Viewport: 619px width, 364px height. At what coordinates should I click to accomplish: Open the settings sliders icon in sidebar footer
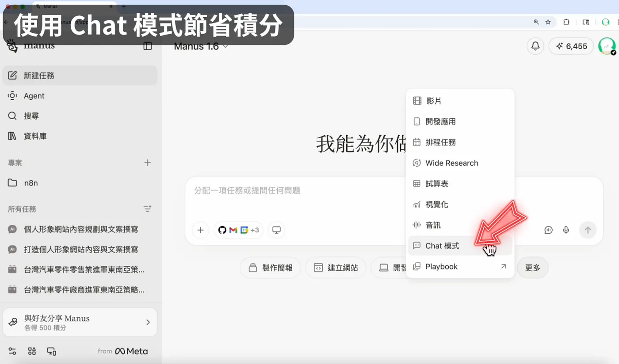[12, 352]
